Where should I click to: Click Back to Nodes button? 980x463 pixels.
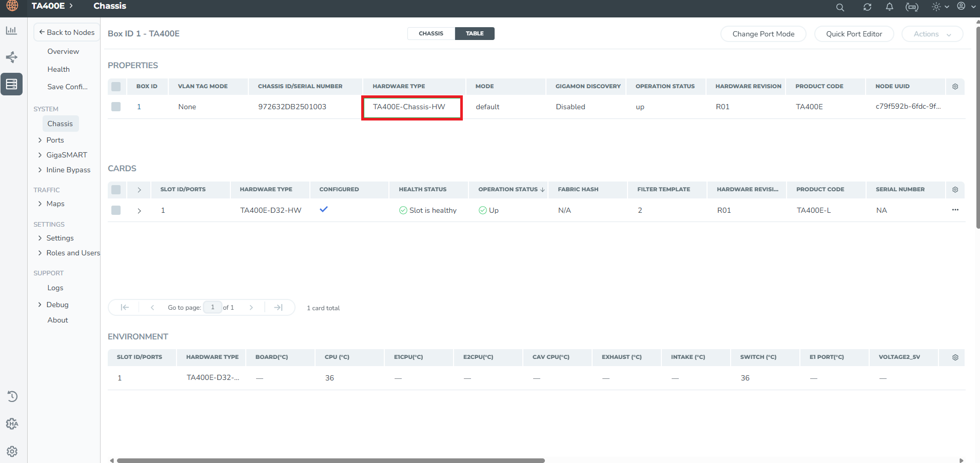point(67,32)
